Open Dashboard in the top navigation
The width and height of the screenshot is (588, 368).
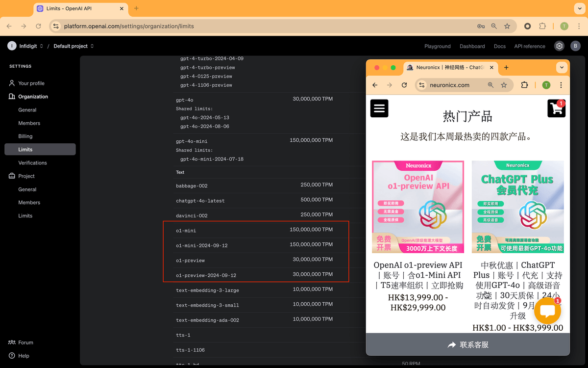click(472, 46)
